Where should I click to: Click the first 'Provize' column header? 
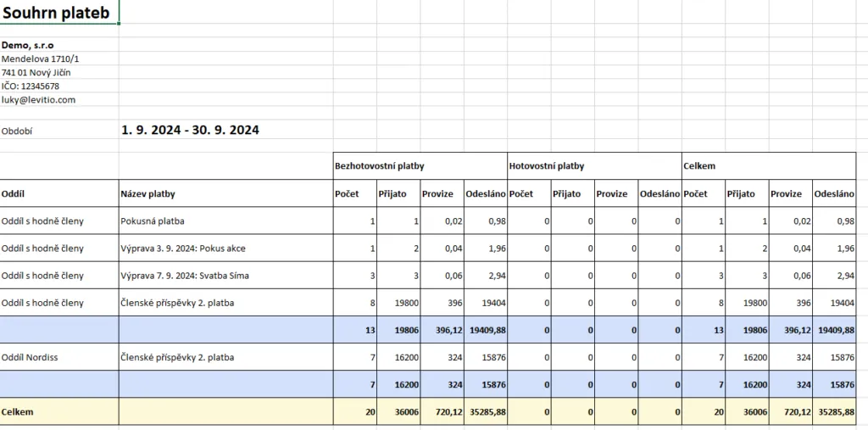click(442, 193)
